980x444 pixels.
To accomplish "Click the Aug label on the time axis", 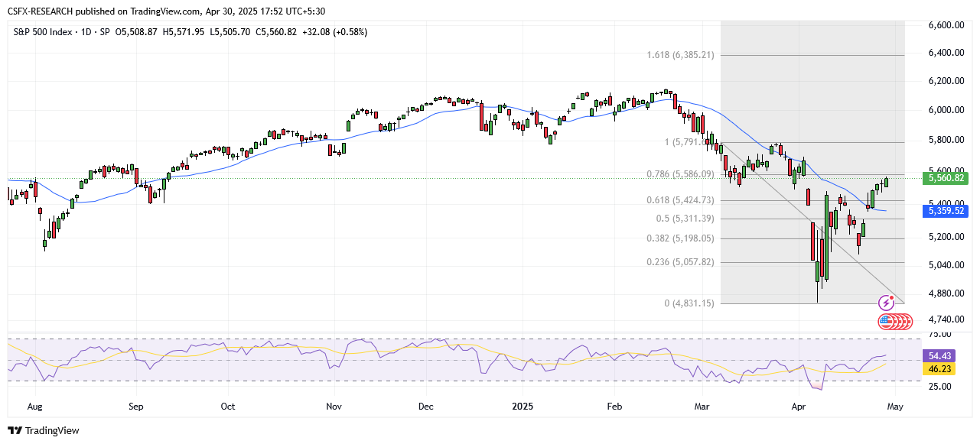I will 35,407.
